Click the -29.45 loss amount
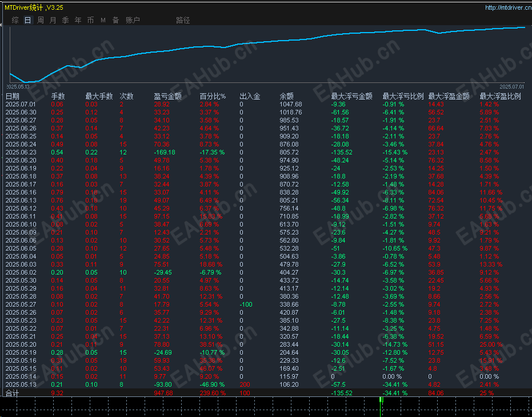The height and width of the screenshot is (417, 532). (x=163, y=273)
